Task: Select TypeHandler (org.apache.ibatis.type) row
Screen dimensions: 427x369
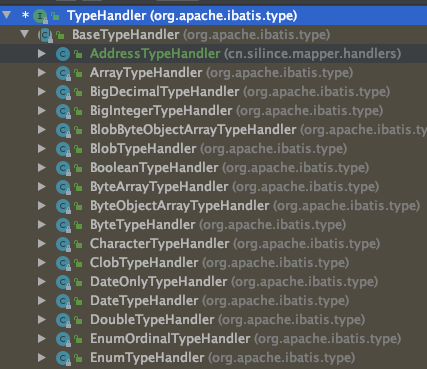Action: [213, 16]
